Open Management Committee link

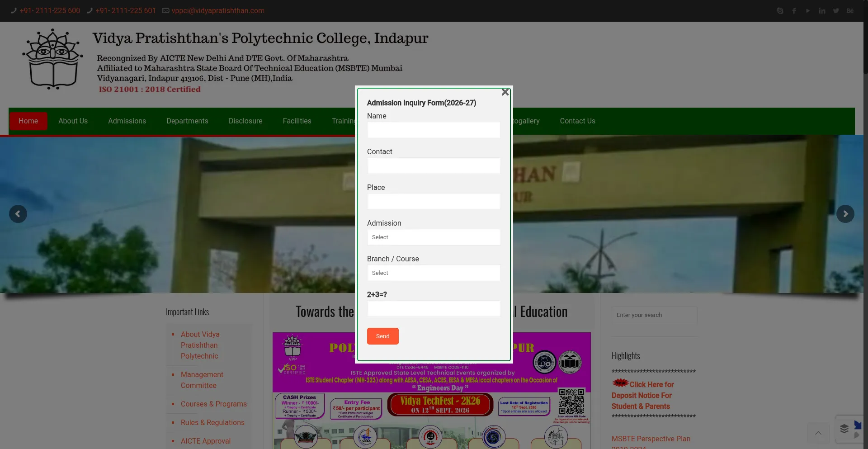[202, 380]
